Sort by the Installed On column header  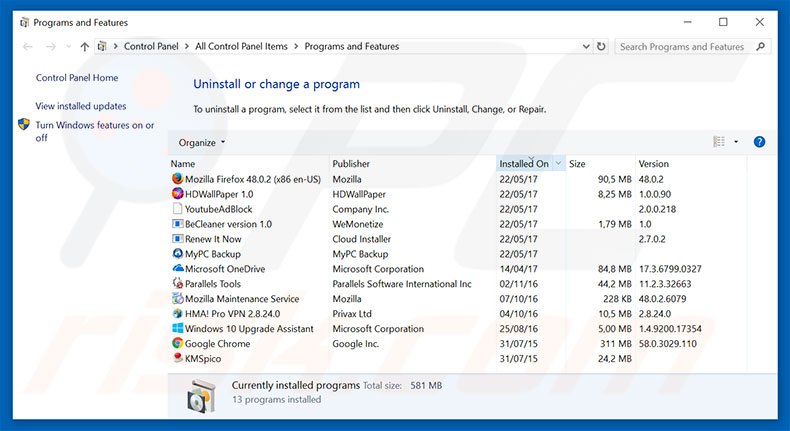pyautogui.click(x=524, y=163)
